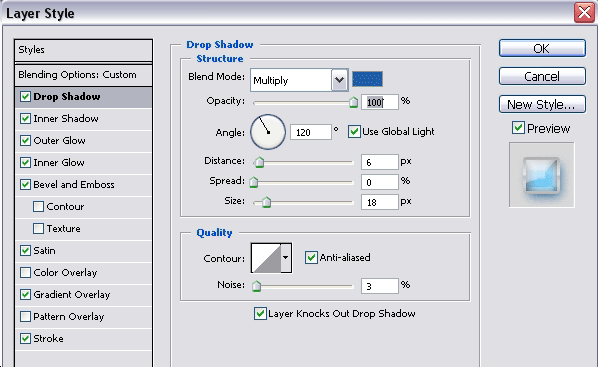The height and width of the screenshot is (367, 598).
Task: Click the Spread slider handle
Action: pyautogui.click(x=253, y=182)
